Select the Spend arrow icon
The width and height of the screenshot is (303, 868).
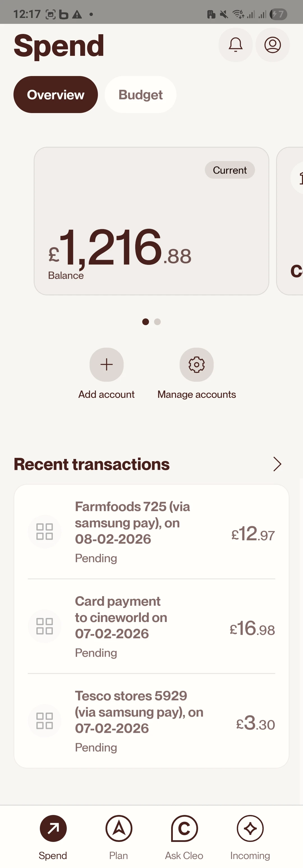click(x=53, y=828)
